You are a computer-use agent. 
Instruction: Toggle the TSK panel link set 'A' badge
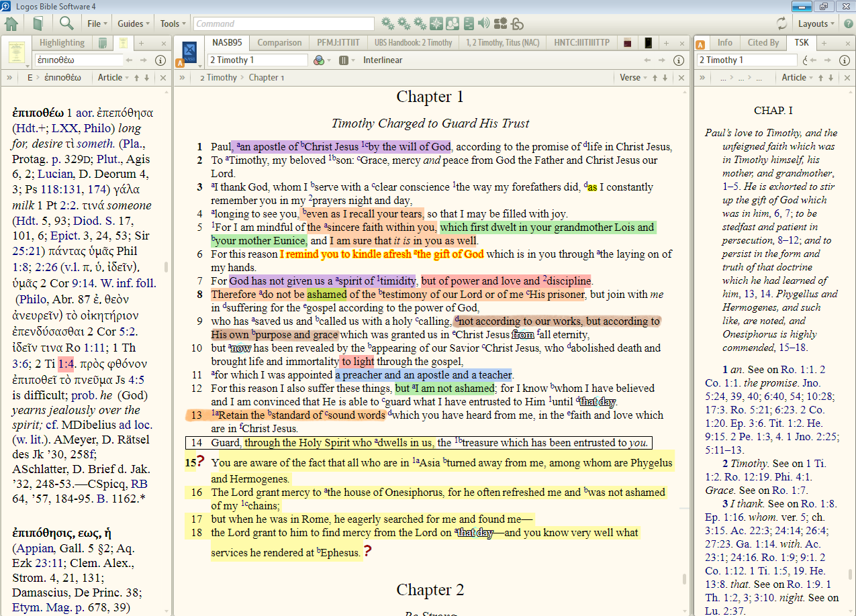click(700, 45)
